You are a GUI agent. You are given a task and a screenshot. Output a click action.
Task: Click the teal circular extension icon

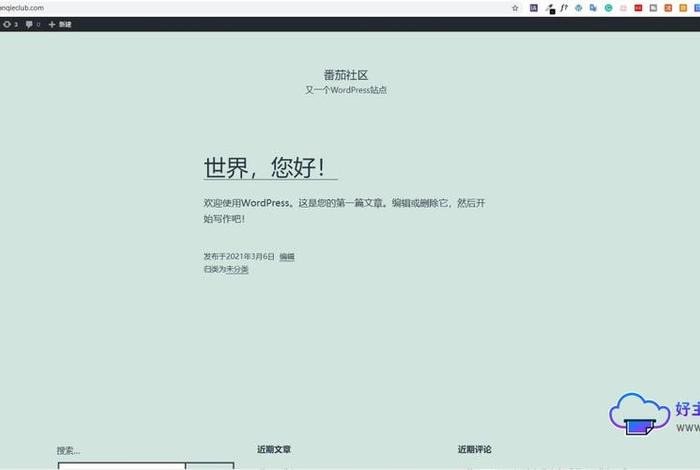pos(608,8)
